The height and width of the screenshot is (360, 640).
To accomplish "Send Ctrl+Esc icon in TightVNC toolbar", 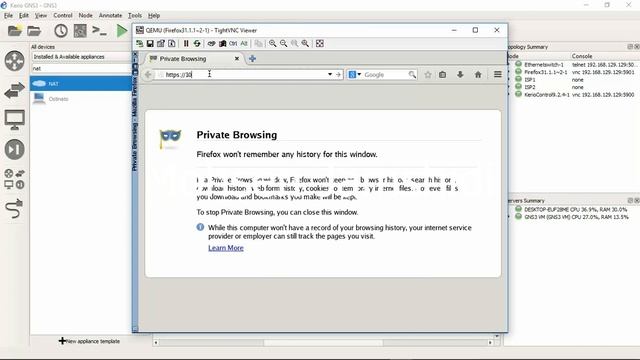I will (222, 43).
